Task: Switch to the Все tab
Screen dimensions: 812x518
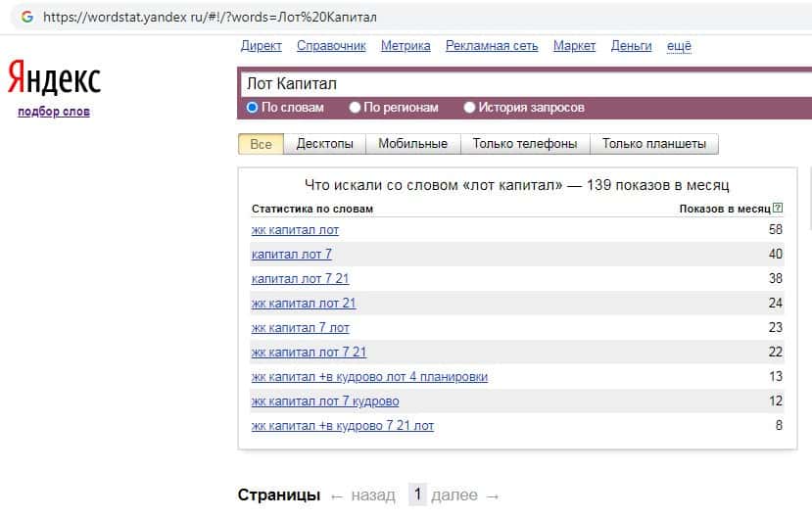Action: coord(261,144)
